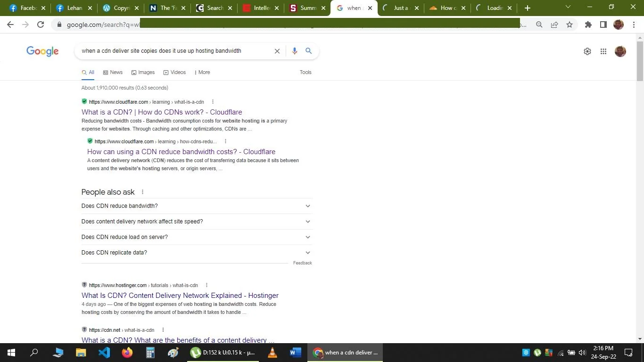Screen dimensions: 644x362
Task: Close the 'Just a' browser tab
Action: 417,8
